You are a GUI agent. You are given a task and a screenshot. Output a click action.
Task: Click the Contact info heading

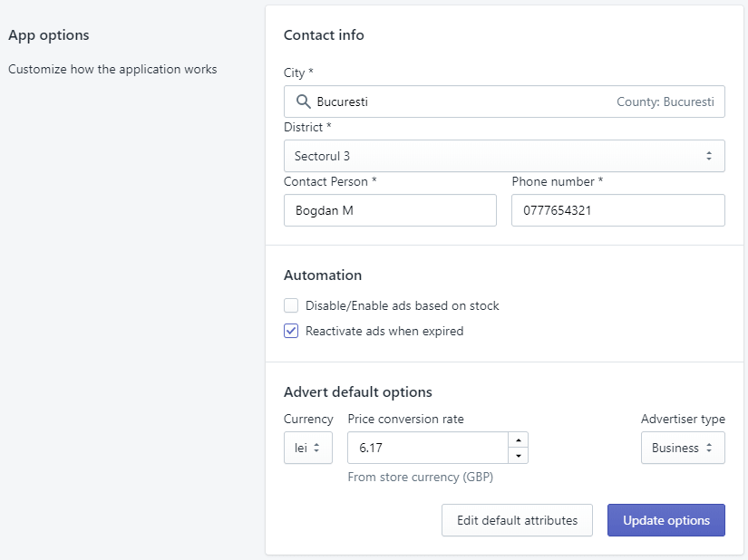pos(324,35)
